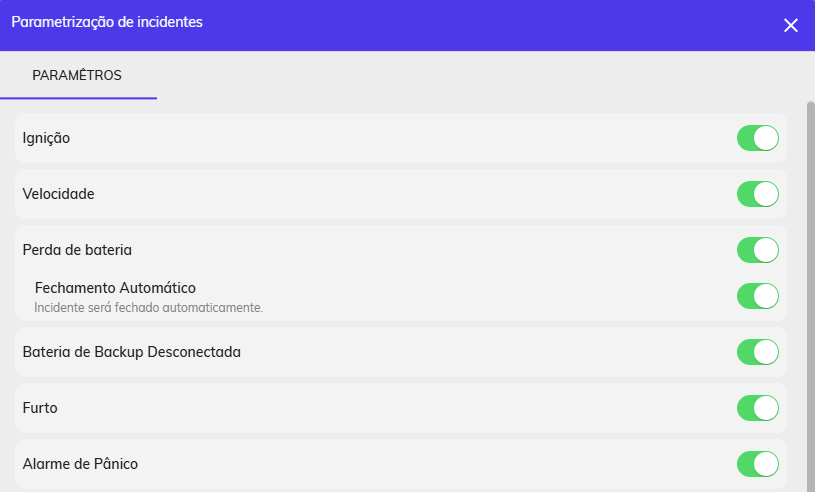Viewport: 815px width, 492px height.
Task: Click the Parametrização de incidentes title
Action: [x=107, y=22]
